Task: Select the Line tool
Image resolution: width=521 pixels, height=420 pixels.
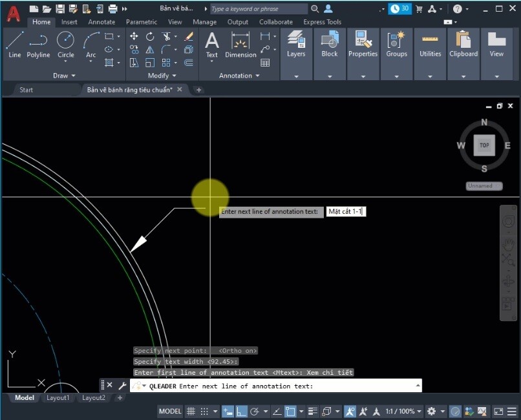Action: tap(14, 47)
